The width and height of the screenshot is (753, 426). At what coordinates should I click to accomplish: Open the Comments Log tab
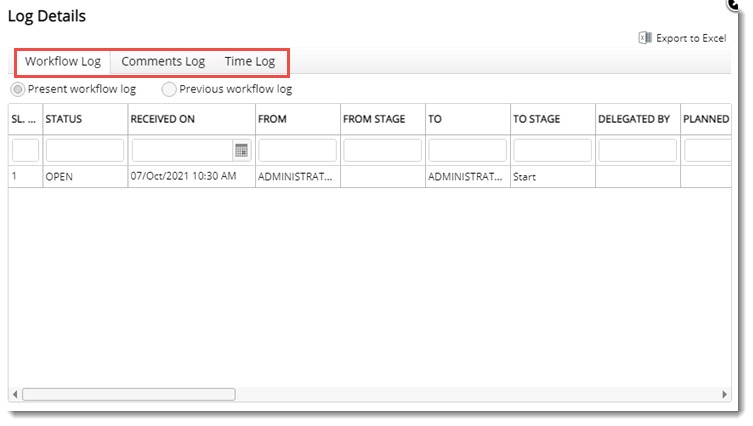(163, 62)
